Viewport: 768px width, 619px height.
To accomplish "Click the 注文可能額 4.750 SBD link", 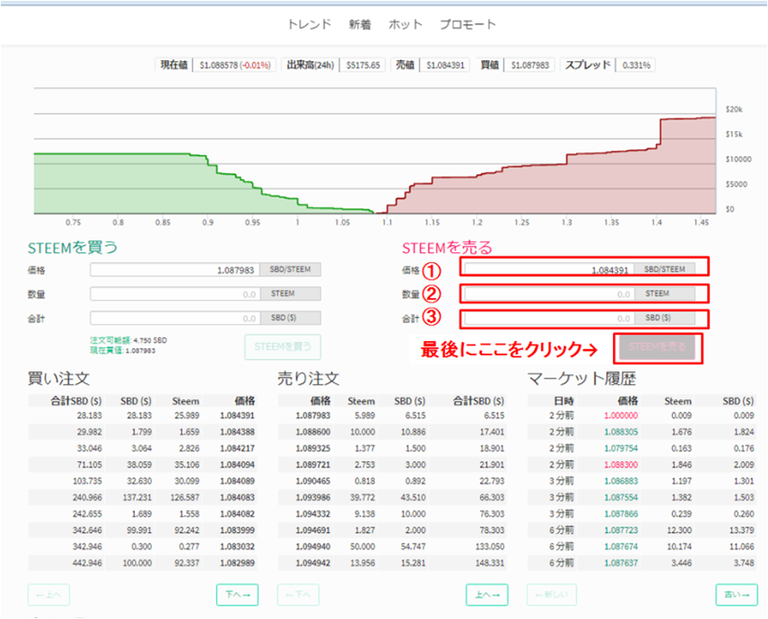I will (129, 341).
